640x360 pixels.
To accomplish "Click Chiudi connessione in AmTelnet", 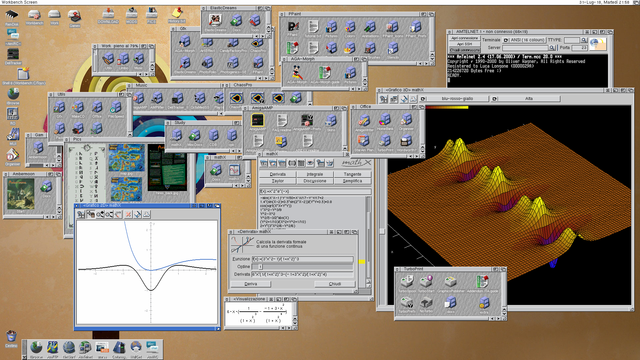I will (464, 50).
